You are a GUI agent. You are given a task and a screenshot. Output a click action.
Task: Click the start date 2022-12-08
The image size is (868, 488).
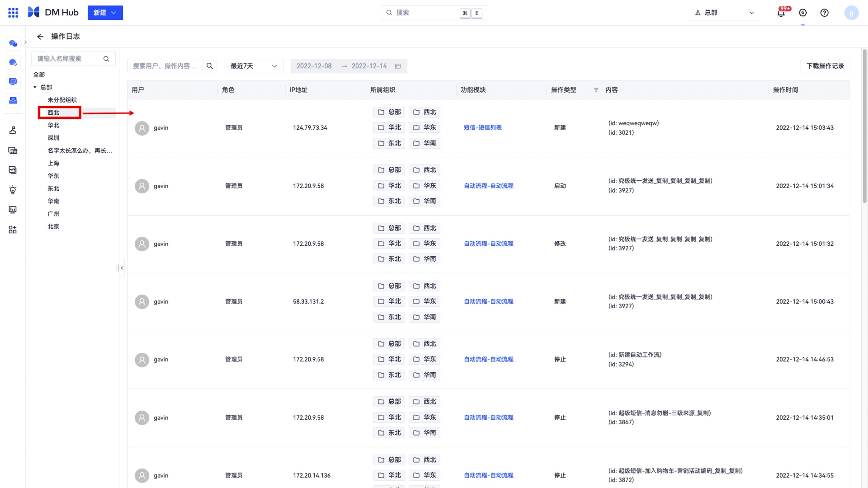[x=314, y=66]
